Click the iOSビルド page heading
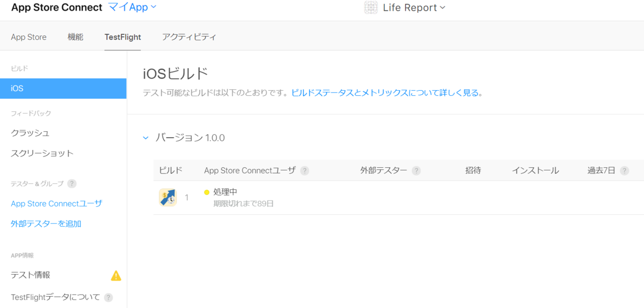This screenshot has height=308, width=644. tap(175, 74)
